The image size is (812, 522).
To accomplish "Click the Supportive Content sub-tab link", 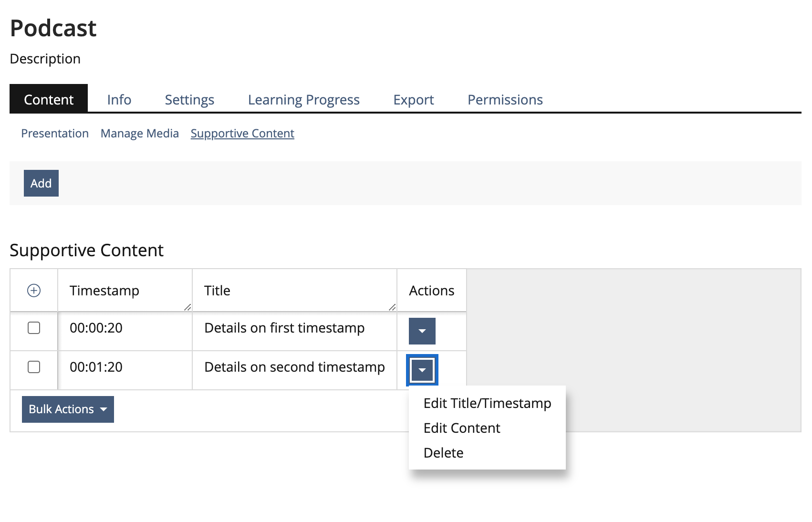I will [242, 134].
